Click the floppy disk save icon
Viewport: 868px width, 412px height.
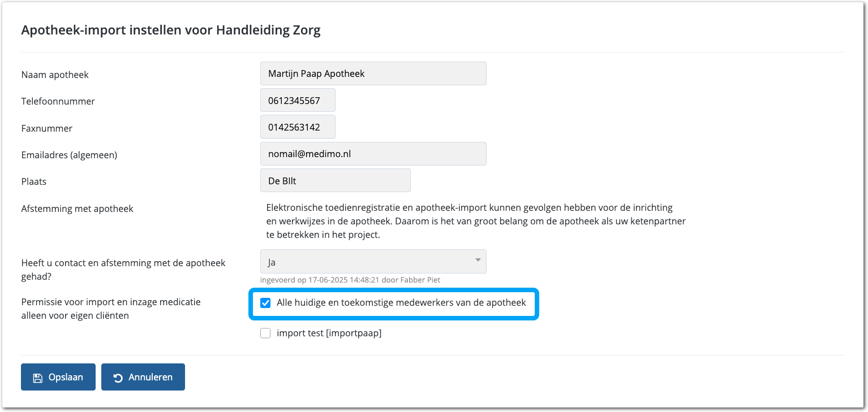point(37,378)
